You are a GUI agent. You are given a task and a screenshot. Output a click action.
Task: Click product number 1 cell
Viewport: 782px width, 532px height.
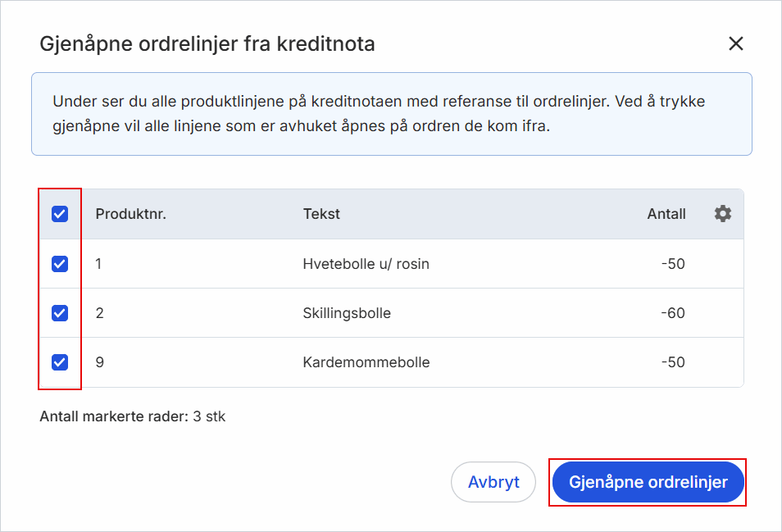pyautogui.click(x=98, y=264)
